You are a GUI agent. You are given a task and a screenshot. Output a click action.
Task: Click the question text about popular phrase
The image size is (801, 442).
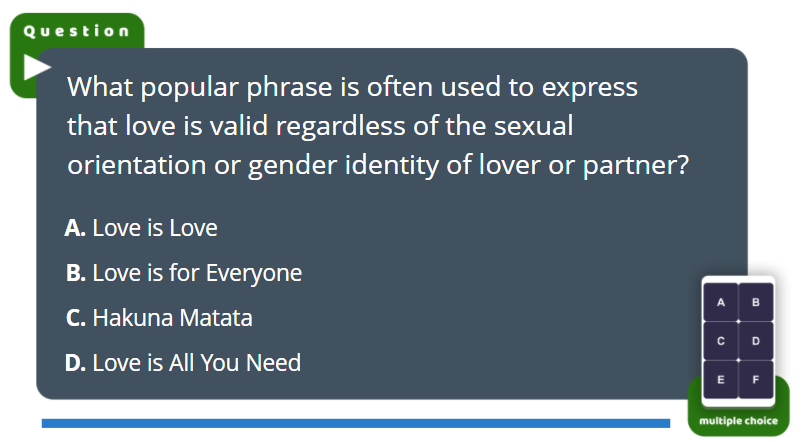point(378,126)
